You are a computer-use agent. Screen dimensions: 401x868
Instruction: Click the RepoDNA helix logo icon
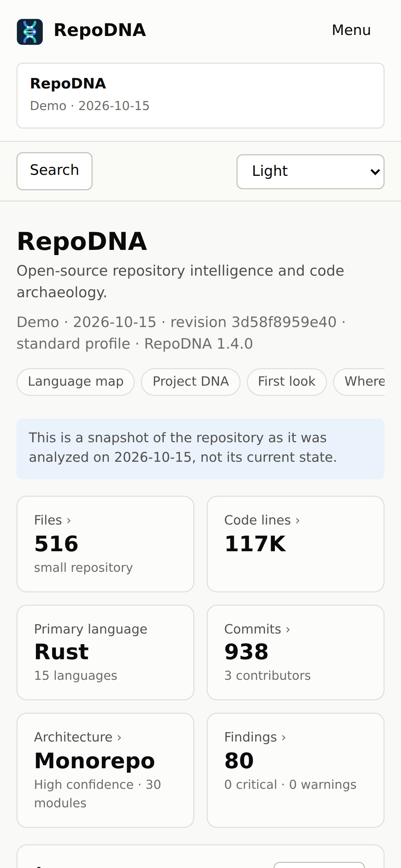pos(30,32)
